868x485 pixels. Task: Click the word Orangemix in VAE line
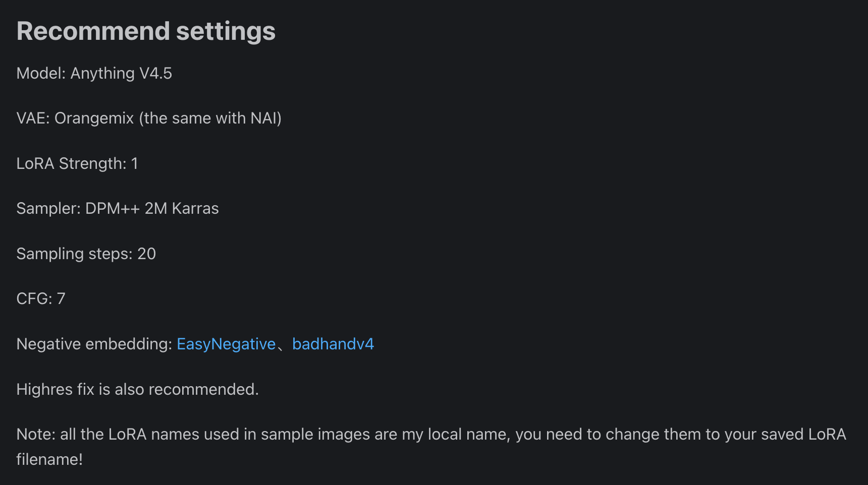pos(94,118)
